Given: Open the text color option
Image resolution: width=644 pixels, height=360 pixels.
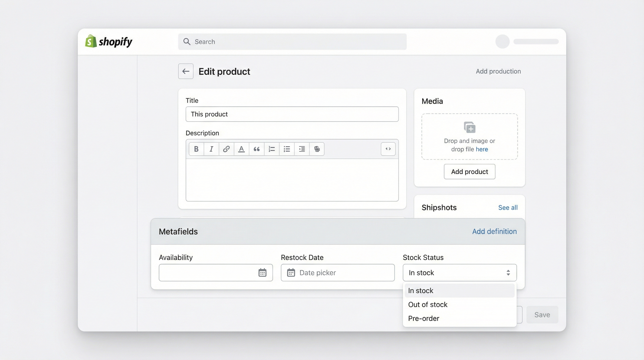Looking at the screenshot, I should click(x=241, y=149).
